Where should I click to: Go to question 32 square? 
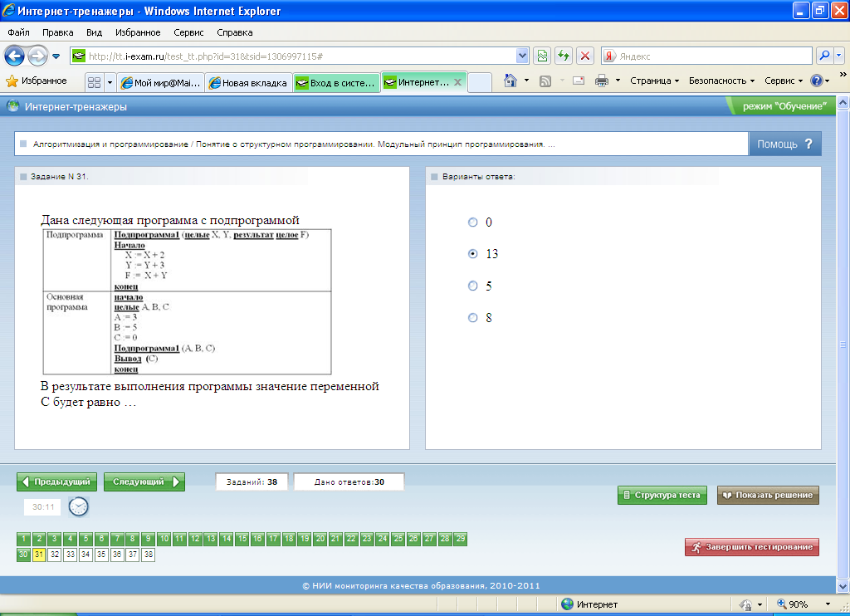tap(54, 555)
